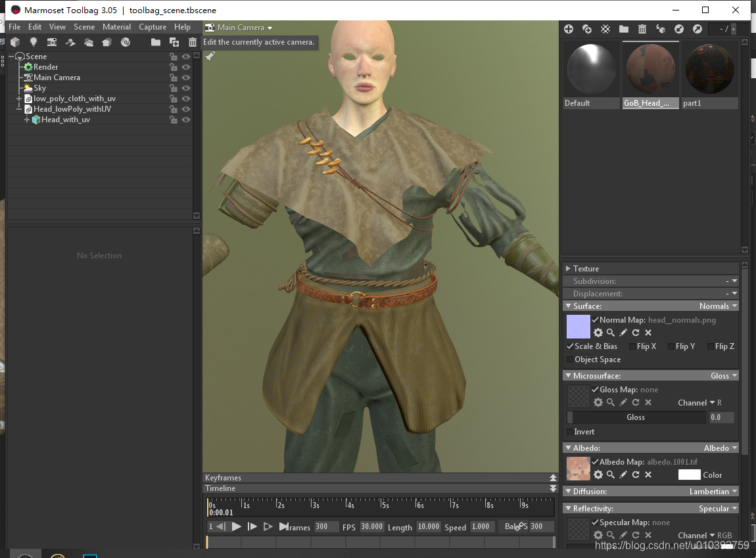Open the Microsurface Gloss model dropdown
This screenshot has height=558, width=756.
point(724,376)
